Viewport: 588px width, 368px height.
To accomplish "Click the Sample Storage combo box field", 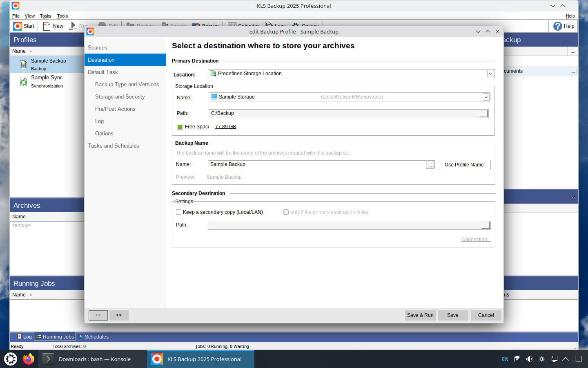I will (x=349, y=97).
